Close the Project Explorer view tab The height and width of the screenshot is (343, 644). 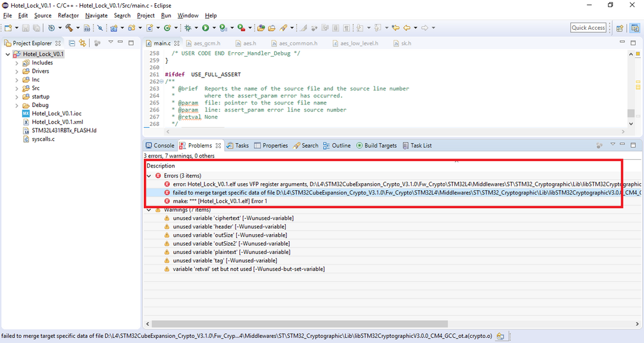tap(58, 43)
